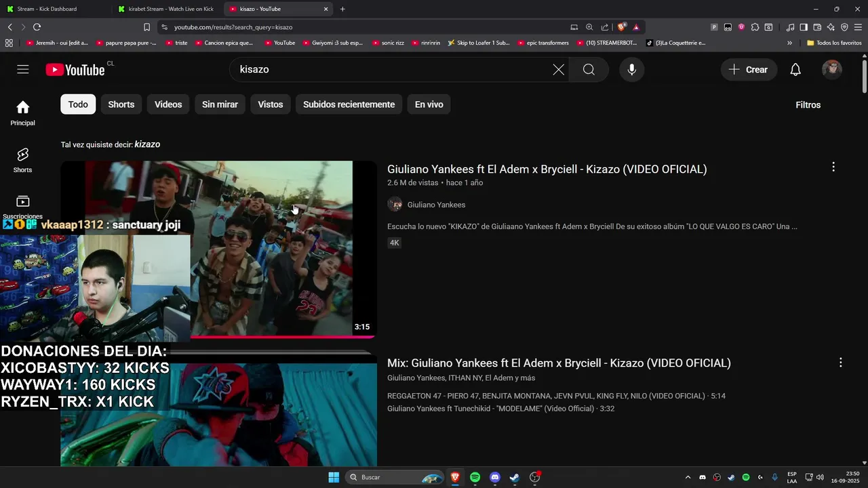This screenshot has height=488, width=868.
Task: Click the Brave Shields lion icon
Action: coord(621,27)
